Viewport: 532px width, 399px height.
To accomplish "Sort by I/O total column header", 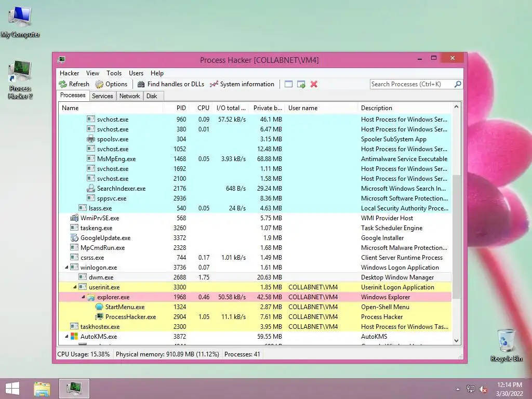I will click(231, 108).
